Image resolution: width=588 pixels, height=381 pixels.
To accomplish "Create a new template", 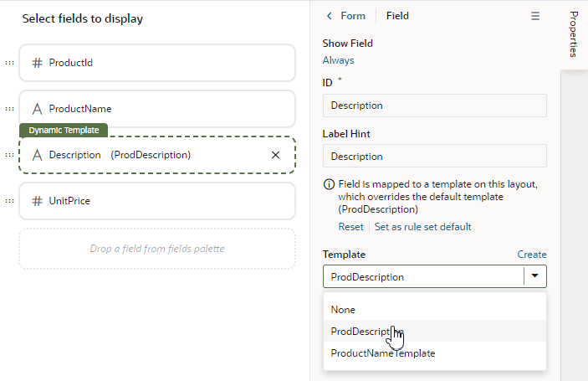I will coord(532,255).
